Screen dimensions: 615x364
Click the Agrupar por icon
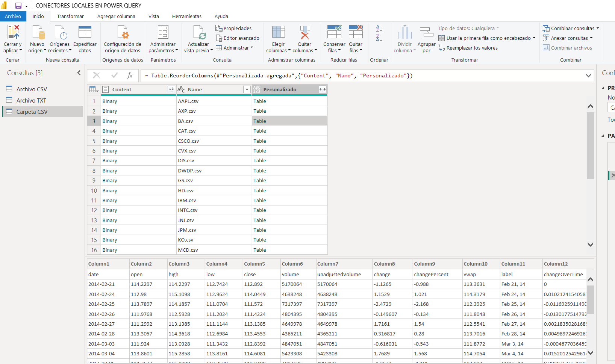[426, 32]
